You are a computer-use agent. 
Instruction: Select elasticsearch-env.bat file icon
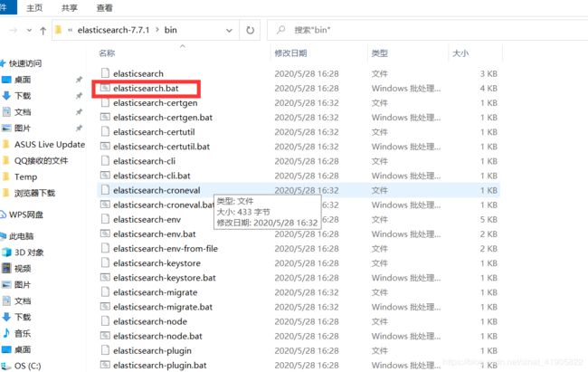pyautogui.click(x=105, y=234)
